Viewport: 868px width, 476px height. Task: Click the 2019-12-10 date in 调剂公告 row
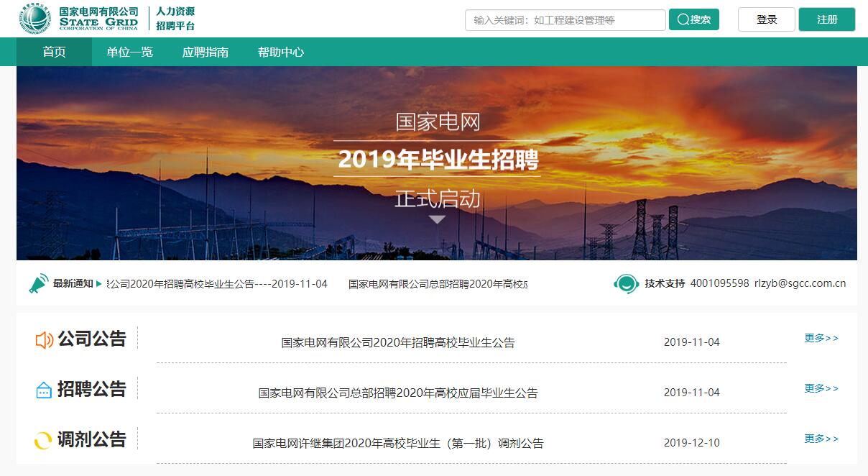click(691, 443)
